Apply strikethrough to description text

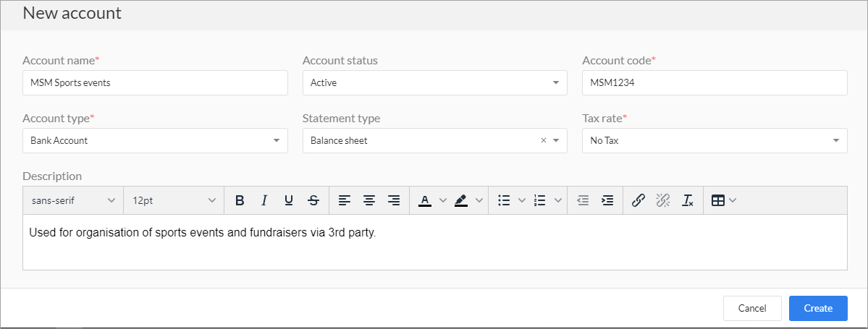point(313,200)
